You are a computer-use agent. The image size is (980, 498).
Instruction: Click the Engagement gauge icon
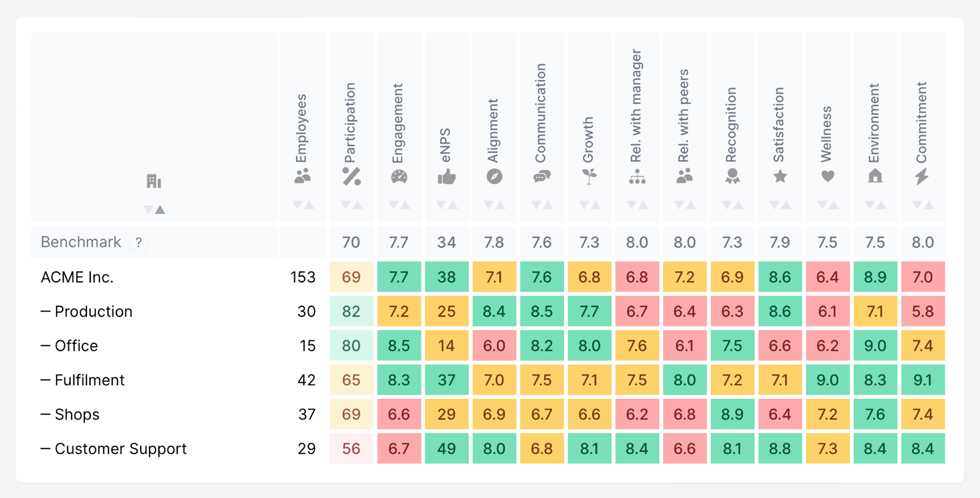click(x=399, y=176)
